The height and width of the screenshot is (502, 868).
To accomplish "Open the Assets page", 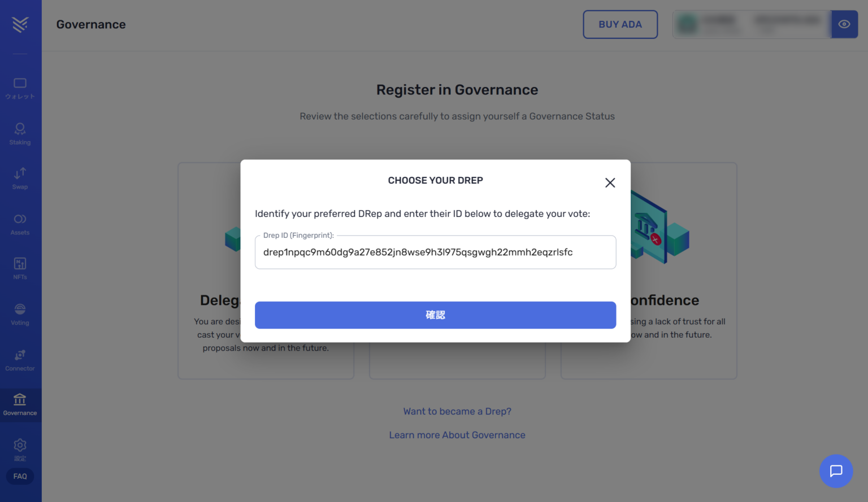I will 20,224.
